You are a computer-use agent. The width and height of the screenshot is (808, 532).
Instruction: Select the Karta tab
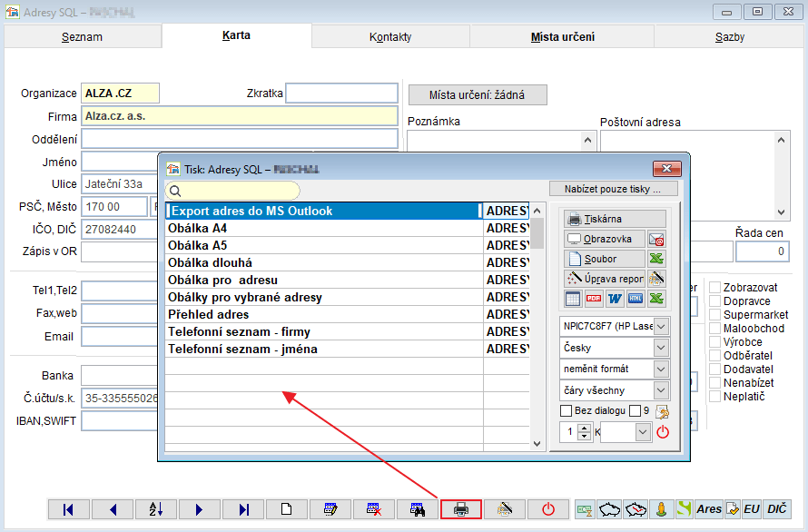237,35
